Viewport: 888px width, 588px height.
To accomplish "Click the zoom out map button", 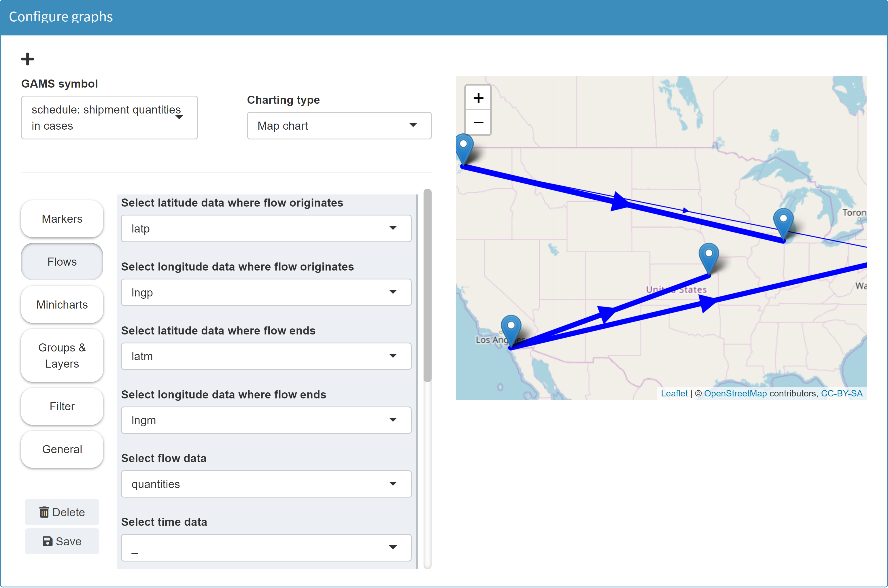I will tap(479, 122).
